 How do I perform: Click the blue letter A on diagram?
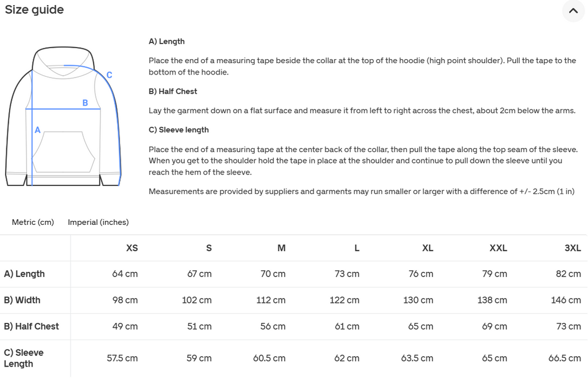[37, 130]
